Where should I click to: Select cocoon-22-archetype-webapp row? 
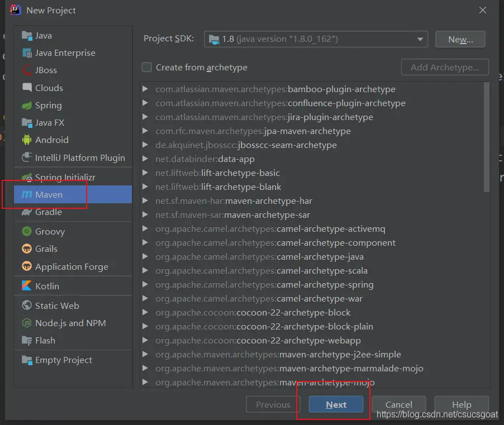coord(316,340)
